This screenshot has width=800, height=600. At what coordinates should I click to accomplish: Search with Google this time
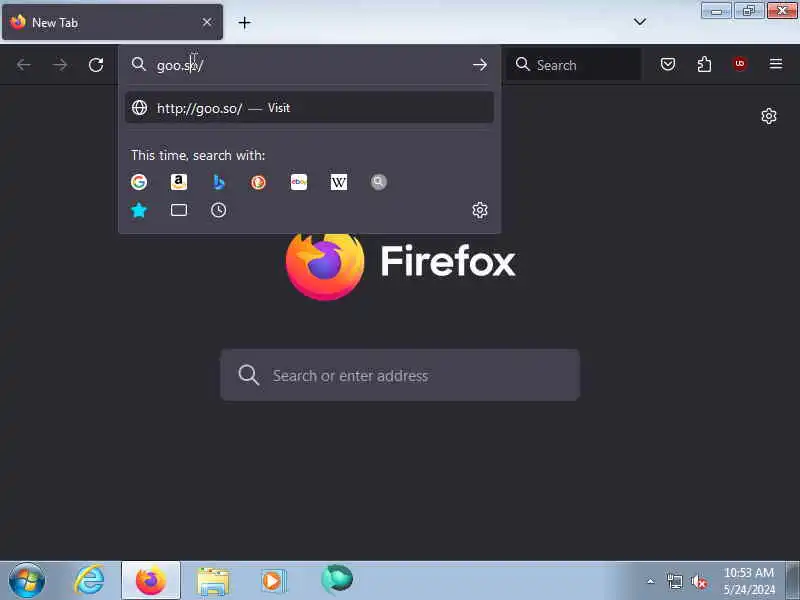tap(139, 182)
